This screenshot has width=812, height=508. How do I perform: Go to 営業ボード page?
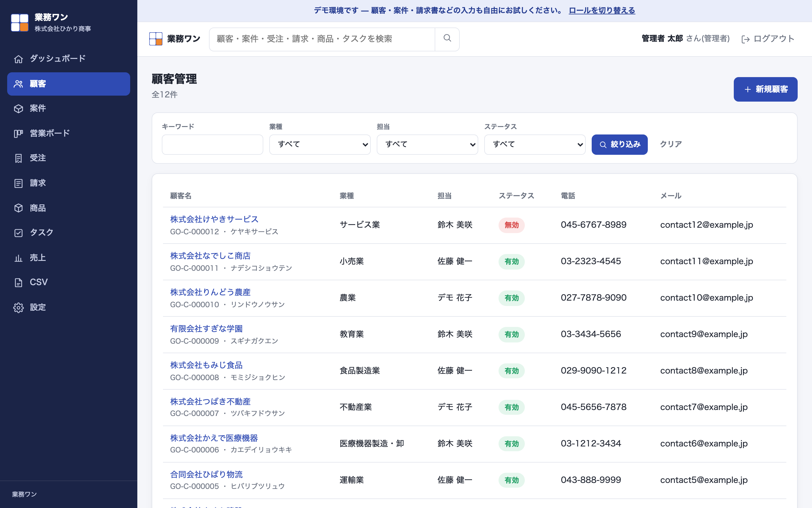[68, 133]
